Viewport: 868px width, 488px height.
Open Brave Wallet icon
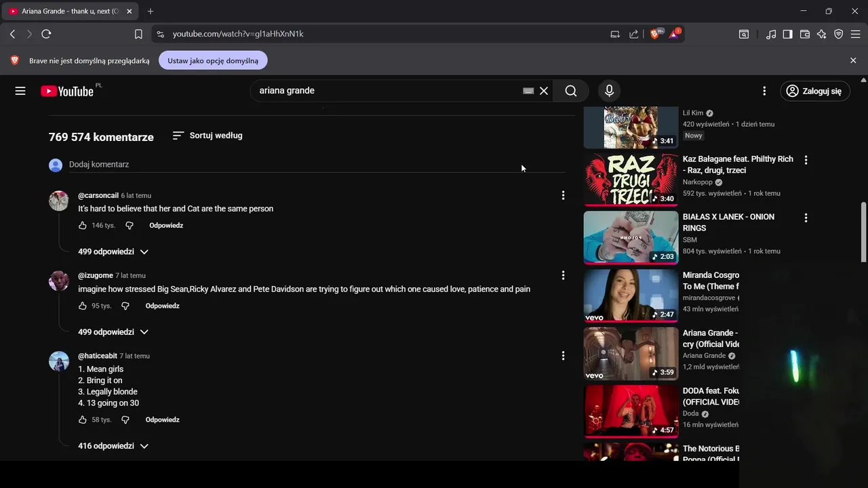coord(805,34)
